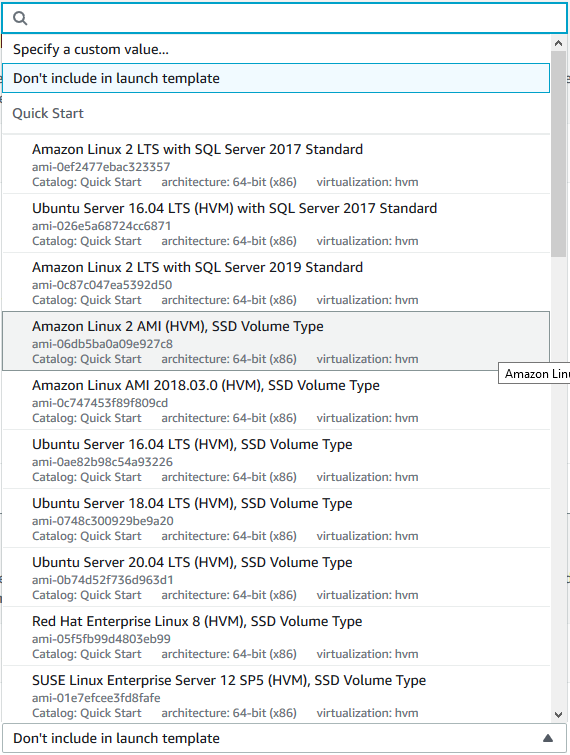Screen dimensions: 570x755
Task: Select Amazon Linux 2 LTS SQL Server 2017
Action: click(276, 165)
